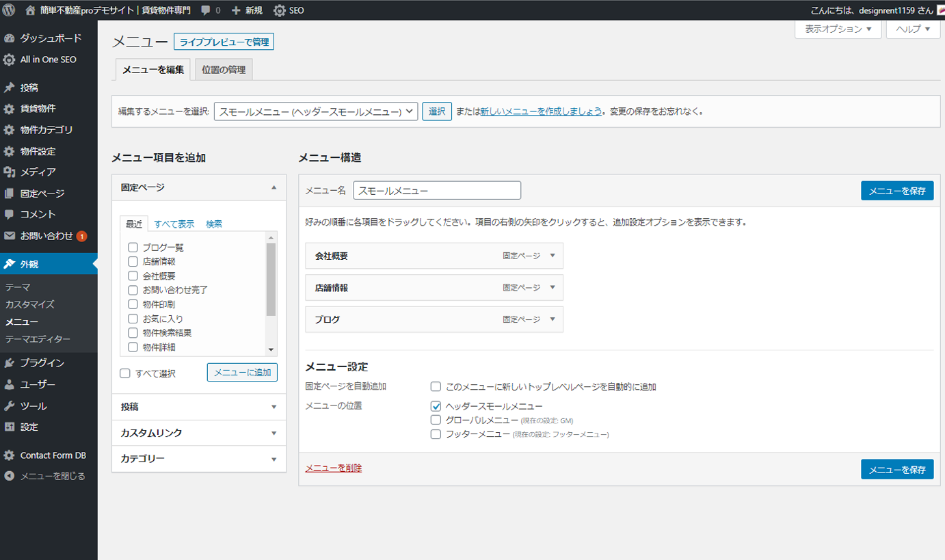
Task: Open the comments bubble icon in admin bar
Action: pos(206,10)
